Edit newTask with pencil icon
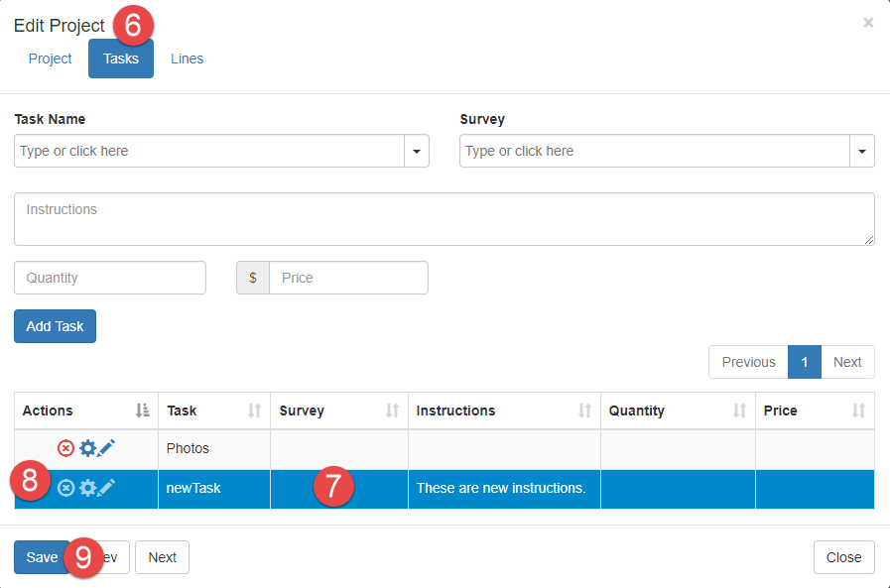 tap(106, 488)
